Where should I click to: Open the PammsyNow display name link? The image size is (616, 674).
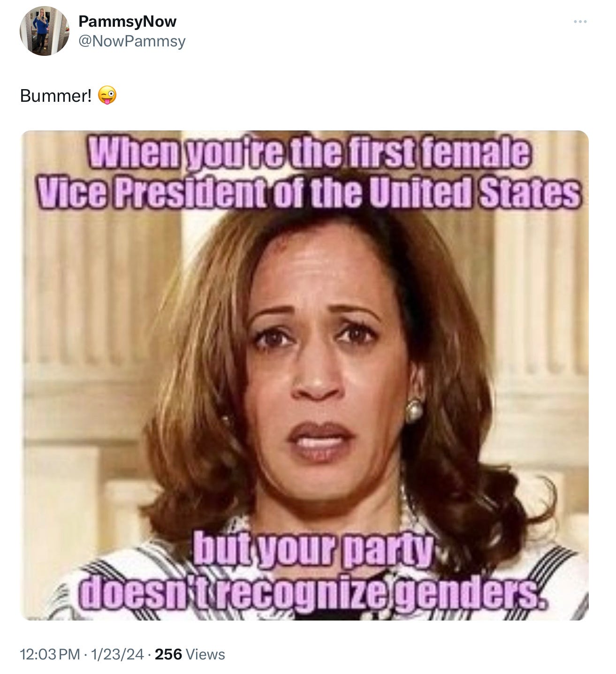tap(127, 21)
